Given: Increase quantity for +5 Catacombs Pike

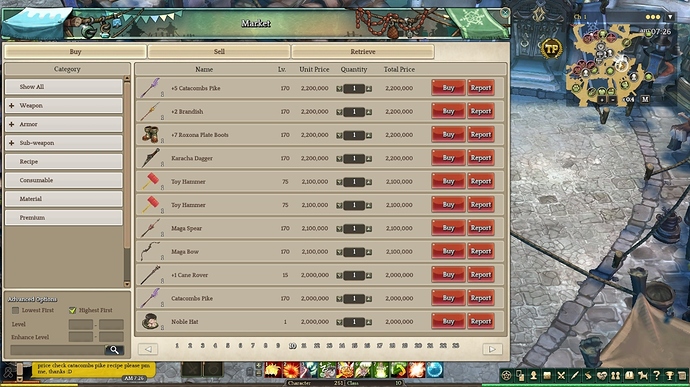Looking at the screenshot, I should [369, 88].
